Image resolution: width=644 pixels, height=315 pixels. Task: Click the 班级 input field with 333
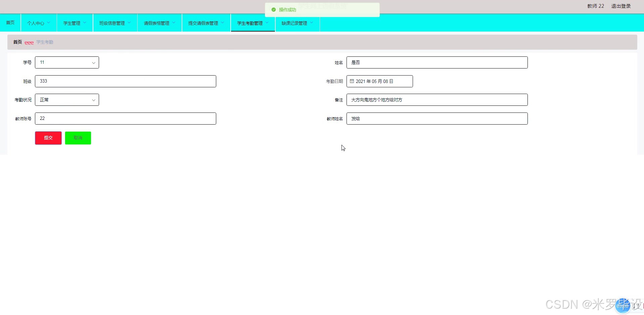[125, 81]
